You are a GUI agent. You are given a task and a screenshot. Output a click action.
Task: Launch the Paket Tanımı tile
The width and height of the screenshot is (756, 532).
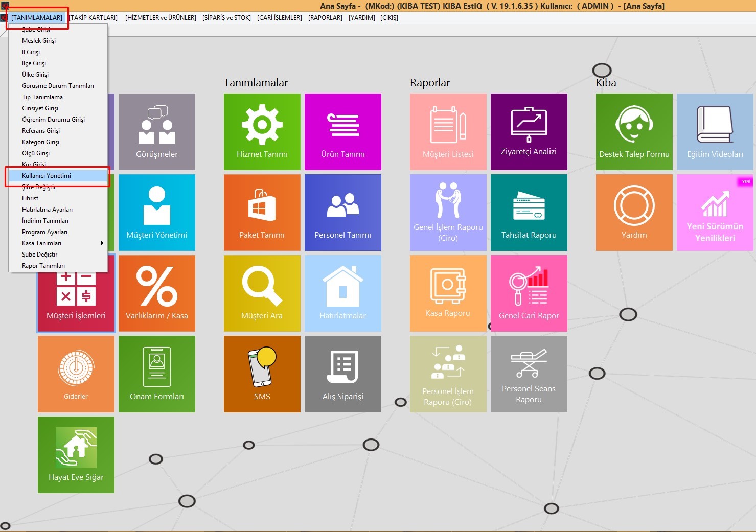(x=262, y=212)
